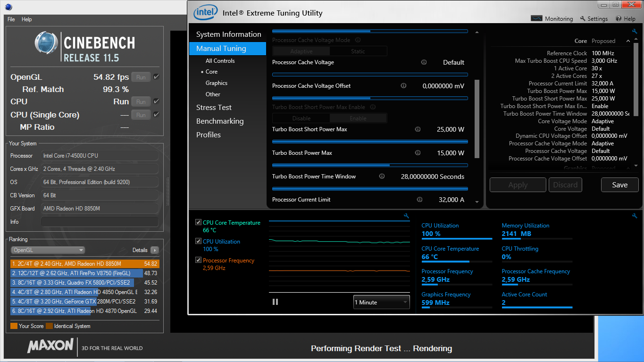
Task: Run the OpenGL test in Cinebench
Action: click(x=141, y=77)
